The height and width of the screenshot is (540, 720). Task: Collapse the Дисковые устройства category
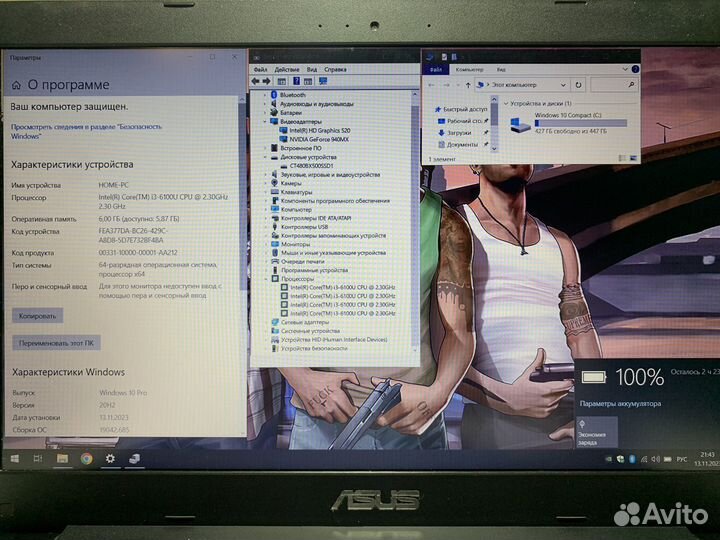click(x=265, y=157)
